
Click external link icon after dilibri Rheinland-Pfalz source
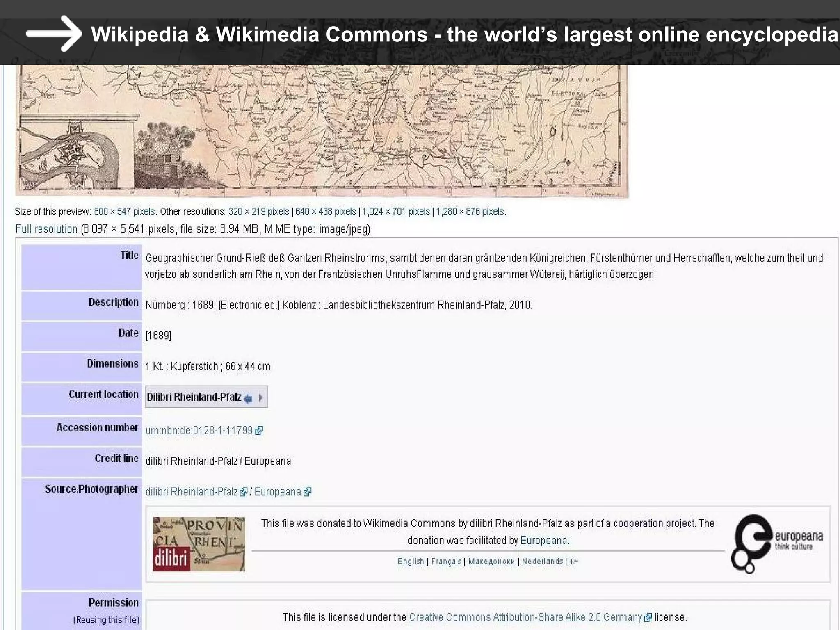(244, 492)
